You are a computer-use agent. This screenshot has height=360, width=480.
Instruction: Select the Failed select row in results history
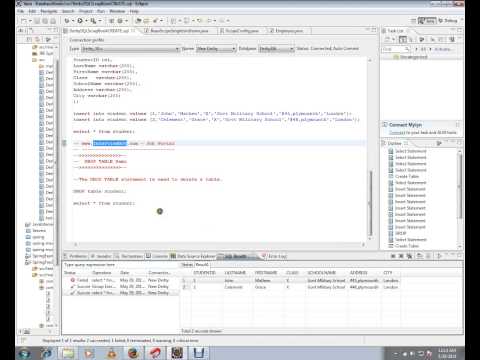coord(120,280)
